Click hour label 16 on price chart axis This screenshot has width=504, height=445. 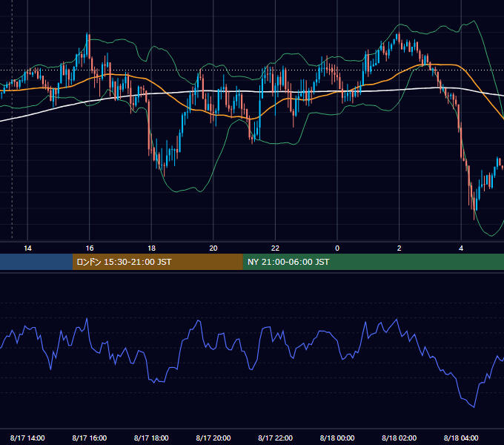pos(90,248)
